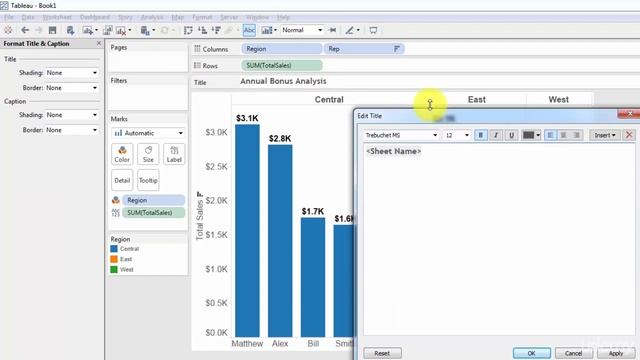
Task: Click the Tableau start page logo icon
Action: [x=8, y=30]
